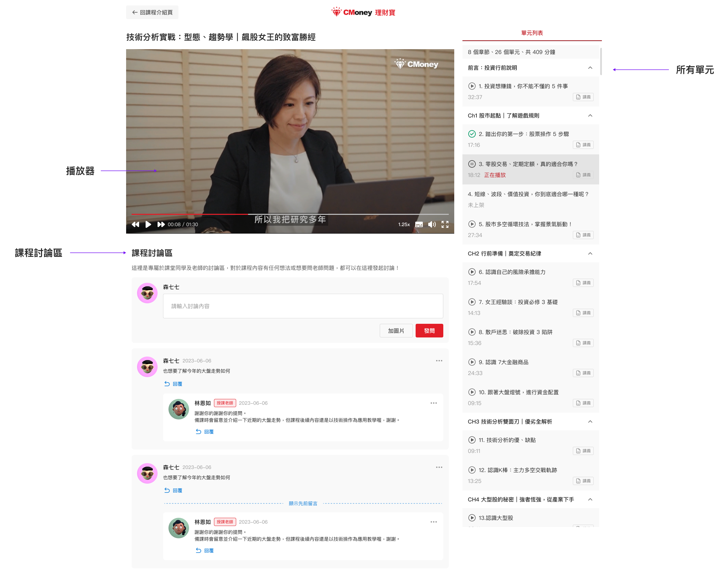Play unit 7 女王經驗談 via its icon
This screenshot has height=582, width=728.
472,302
